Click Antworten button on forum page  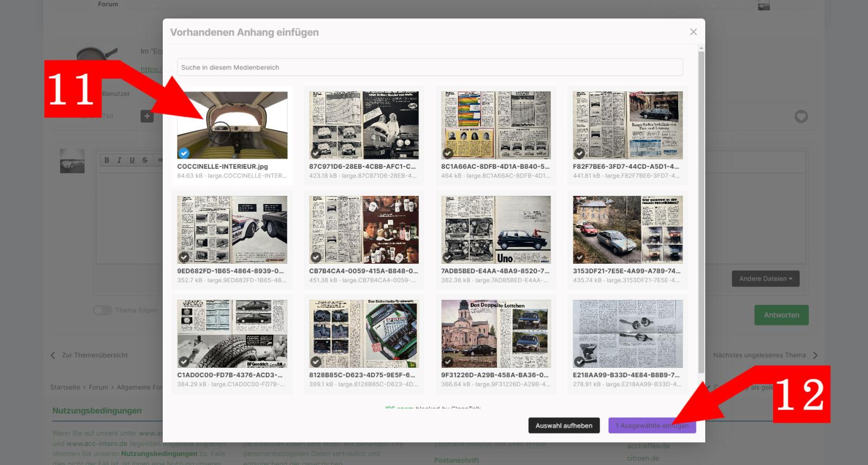click(781, 315)
